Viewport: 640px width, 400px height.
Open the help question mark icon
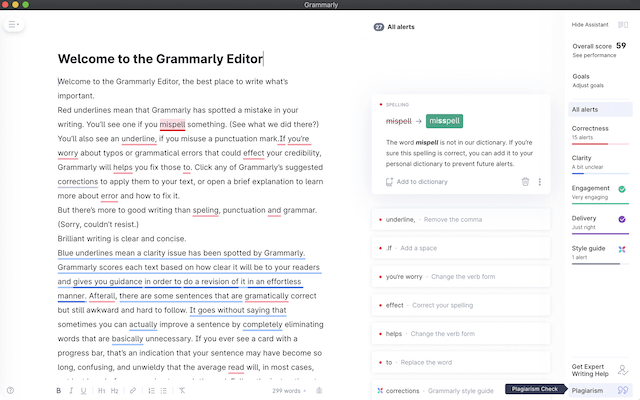coord(10,390)
